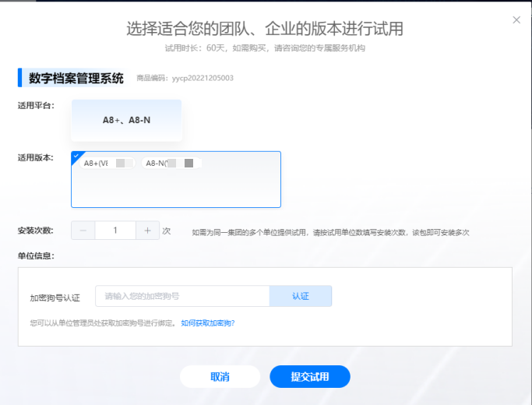Click the encryption dog number input
Viewport: 532px width, 405px height.
(x=182, y=296)
